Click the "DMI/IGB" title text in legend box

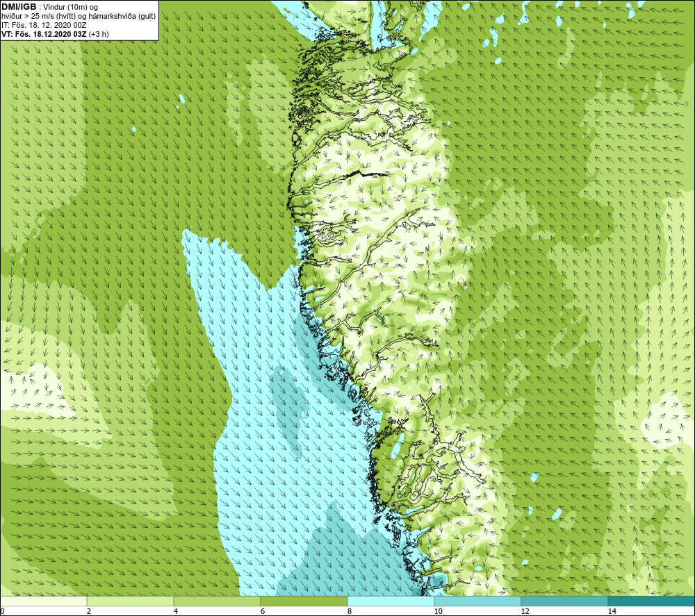19,7
